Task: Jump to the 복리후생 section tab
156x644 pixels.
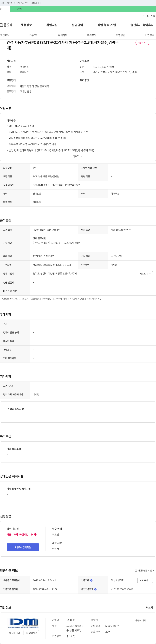Action: [x=92, y=35]
